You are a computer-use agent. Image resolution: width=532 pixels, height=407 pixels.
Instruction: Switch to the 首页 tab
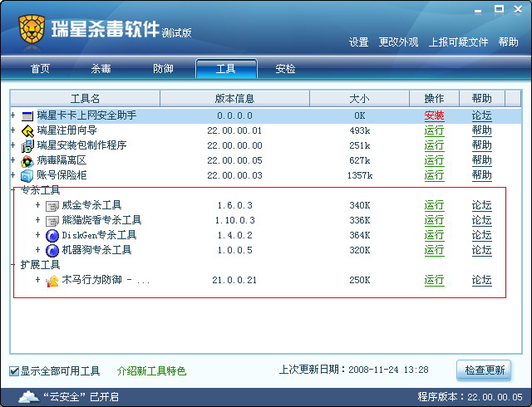pos(40,69)
